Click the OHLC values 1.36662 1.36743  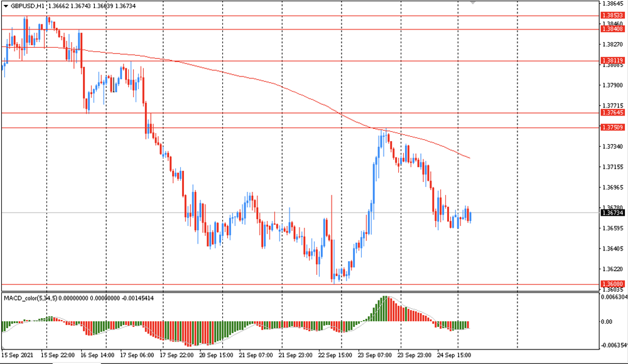coord(68,6)
